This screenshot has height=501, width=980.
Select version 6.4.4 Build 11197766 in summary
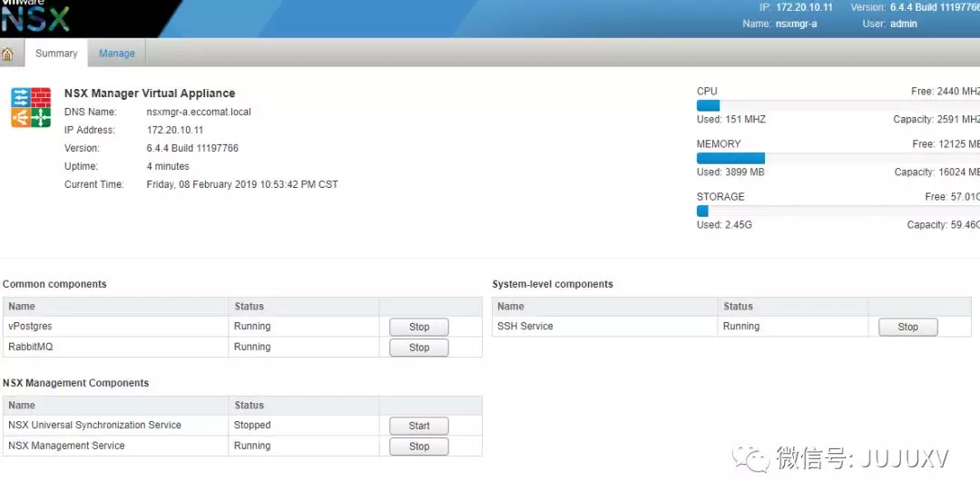click(x=192, y=148)
